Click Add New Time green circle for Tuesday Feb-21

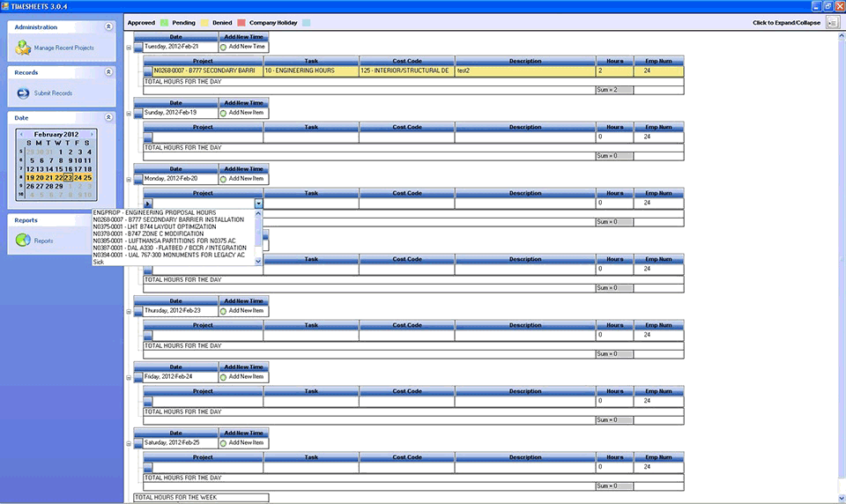[223, 47]
